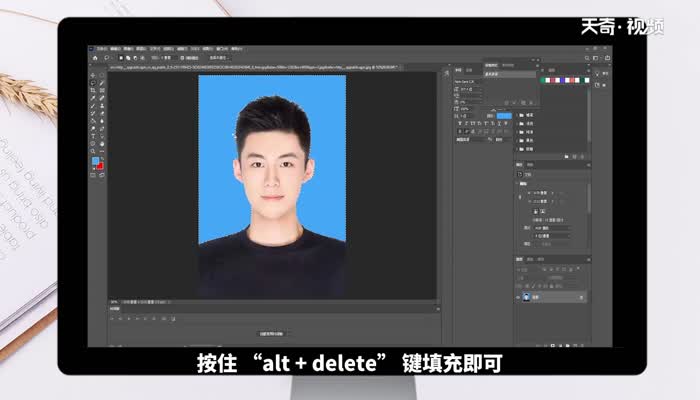The height and width of the screenshot is (400, 700).
Task: Open the Edit Toolbar three-dots button
Action: pyautogui.click(x=102, y=151)
